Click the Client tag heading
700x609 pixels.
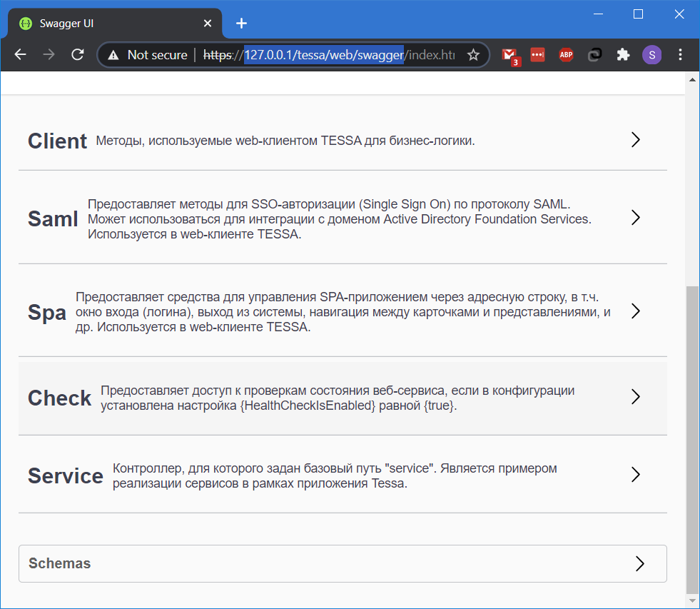pyautogui.click(x=57, y=141)
